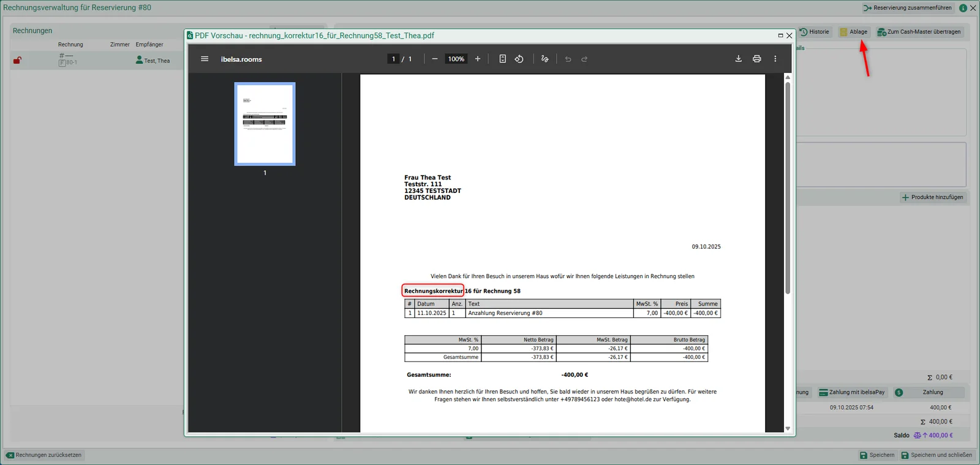Click the Speichern button
The width and height of the screenshot is (980, 465).
pyautogui.click(x=877, y=455)
